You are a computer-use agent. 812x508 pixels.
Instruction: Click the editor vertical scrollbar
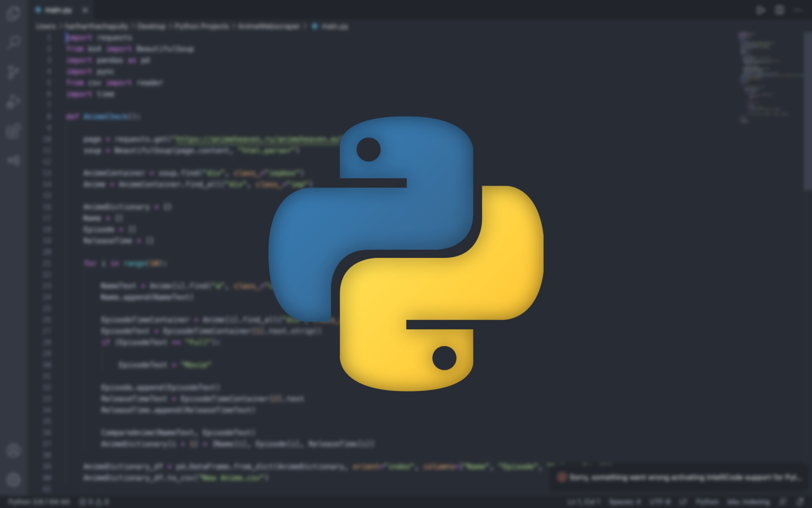tap(808, 111)
